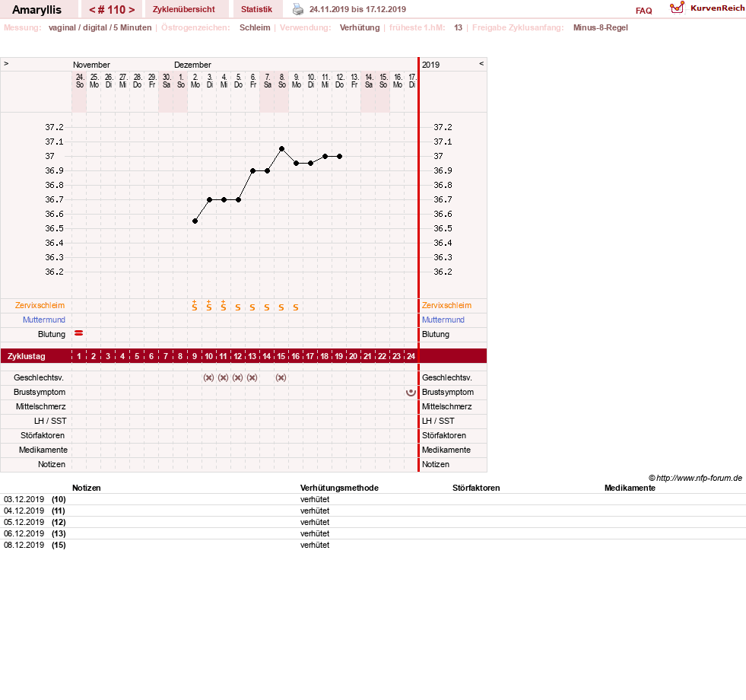Image resolution: width=746 pixels, height=700 pixels.
Task: Click intercourse mark on cycle day 13
Action: pyautogui.click(x=252, y=377)
